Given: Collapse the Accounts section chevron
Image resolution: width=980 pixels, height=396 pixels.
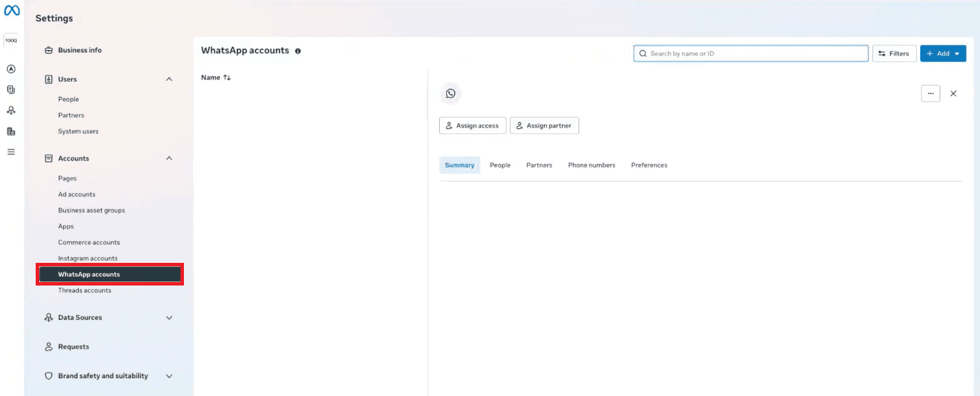Looking at the screenshot, I should click(x=170, y=159).
